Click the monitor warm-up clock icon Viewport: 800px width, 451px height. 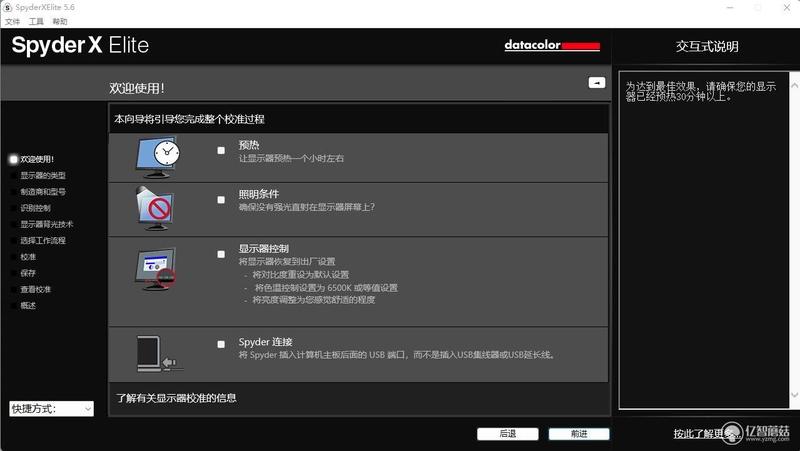[x=158, y=157]
